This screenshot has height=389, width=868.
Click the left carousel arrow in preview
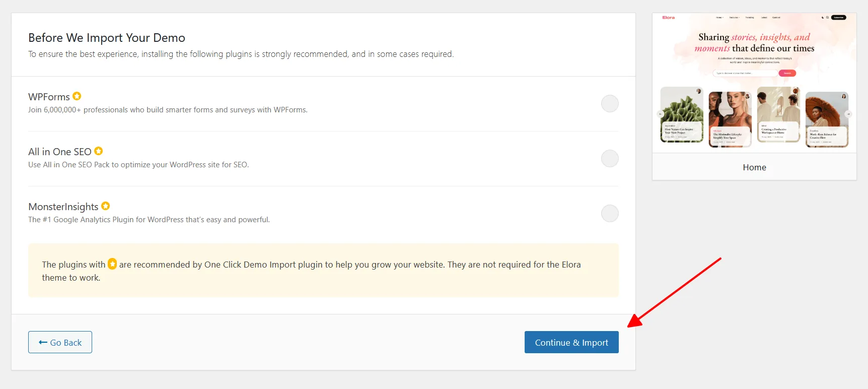[660, 114]
